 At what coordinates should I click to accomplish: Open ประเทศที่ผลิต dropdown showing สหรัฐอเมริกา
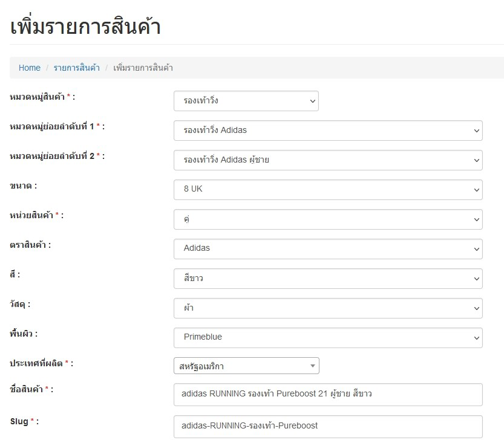[246, 366]
